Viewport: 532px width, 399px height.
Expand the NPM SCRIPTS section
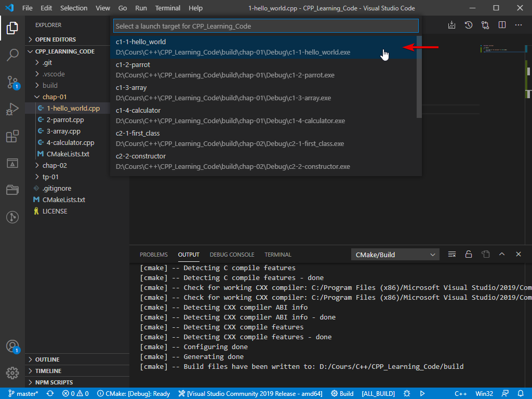(77, 382)
